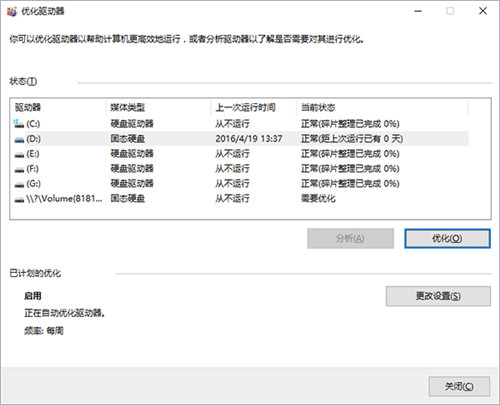The width and height of the screenshot is (500, 405).
Task: Close the window with the X button
Action: (x=483, y=11)
